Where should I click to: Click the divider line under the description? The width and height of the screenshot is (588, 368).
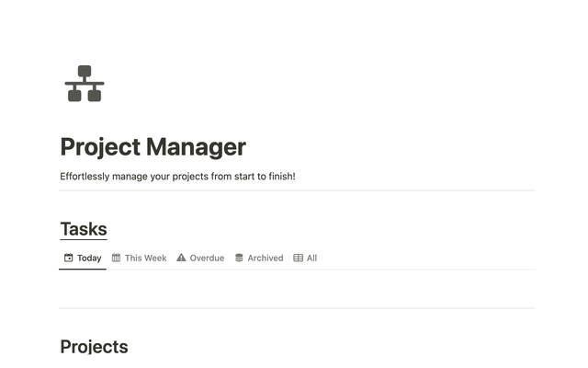(296, 190)
